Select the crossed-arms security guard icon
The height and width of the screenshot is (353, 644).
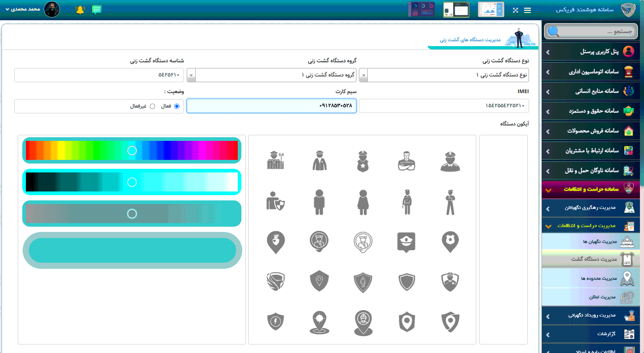coord(406,161)
